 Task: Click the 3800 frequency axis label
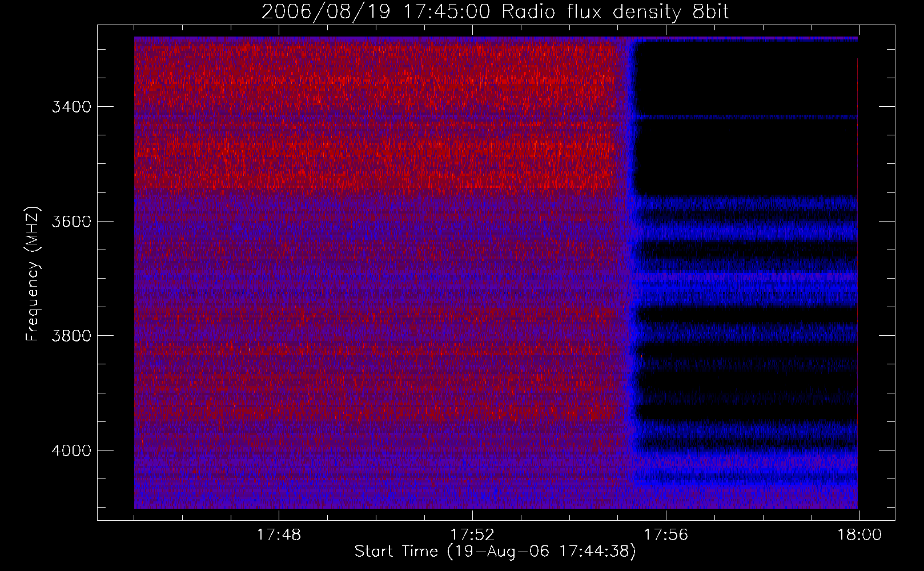(x=71, y=336)
